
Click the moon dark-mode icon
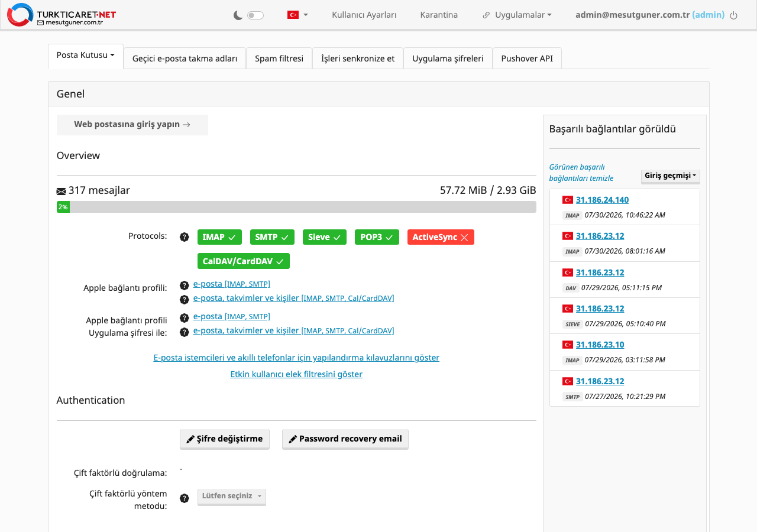(x=238, y=15)
